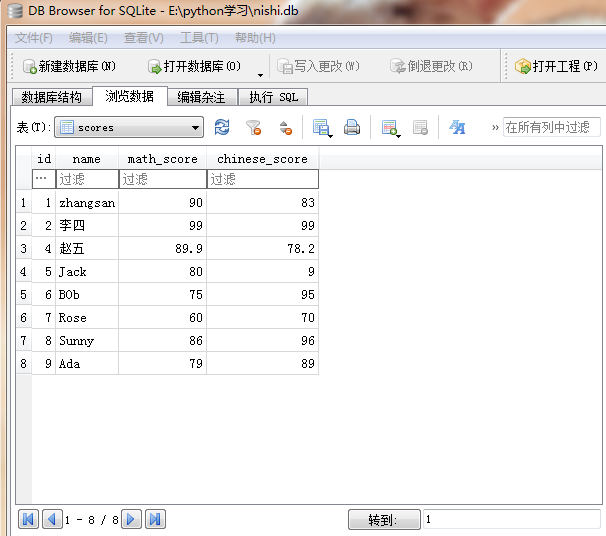
Task: Switch to 执行 SQL tab
Action: coord(273,97)
